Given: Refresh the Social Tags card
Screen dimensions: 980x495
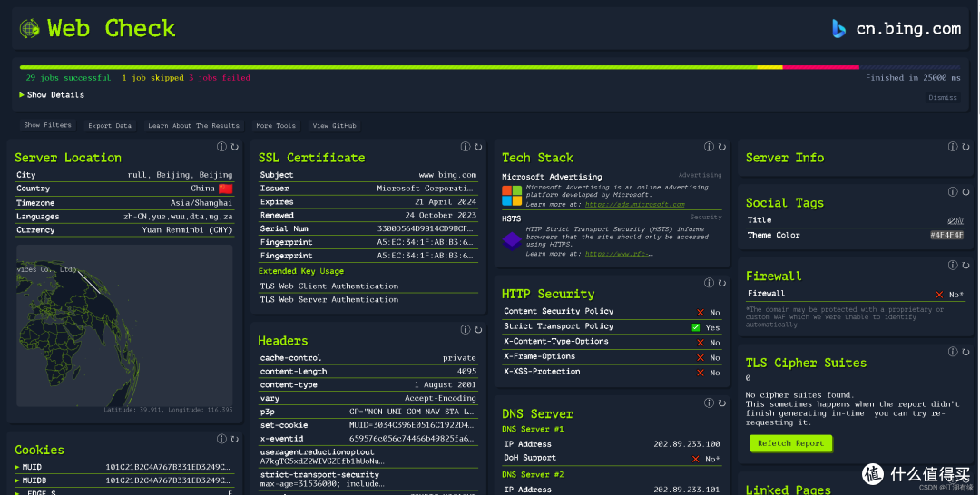Looking at the screenshot, I should (965, 191).
